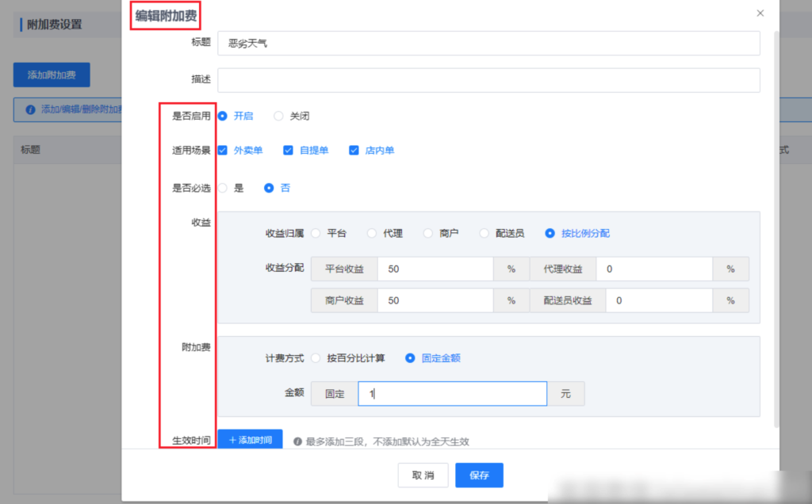Choose 平台 as the revenue owner
This screenshot has width=812, height=504.
(315, 232)
